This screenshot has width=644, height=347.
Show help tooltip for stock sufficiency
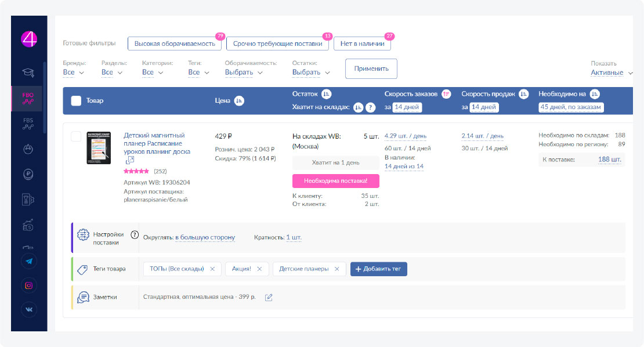(371, 107)
